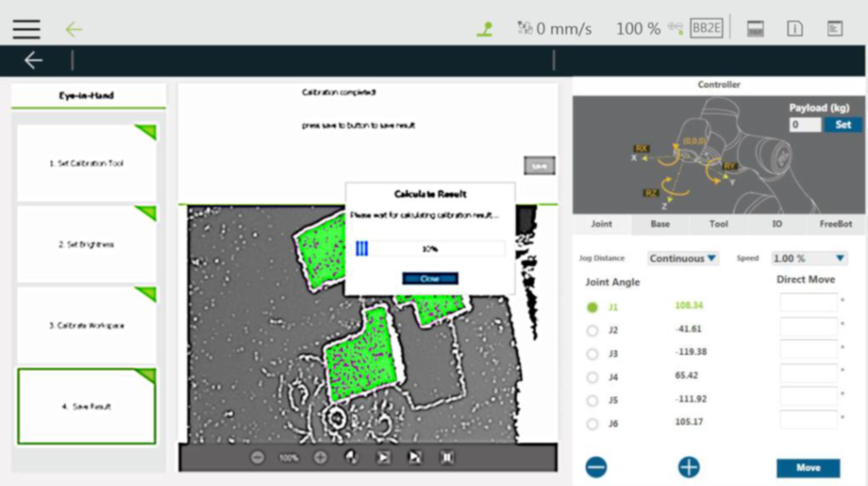Click the blue plus jog button
Image resolution: width=868 pixels, height=486 pixels.
point(689,467)
